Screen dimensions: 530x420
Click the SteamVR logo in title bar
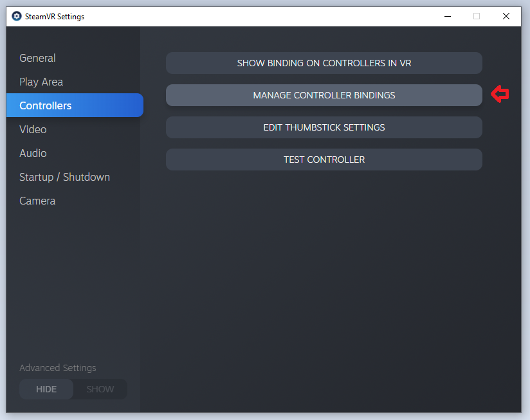(x=17, y=16)
